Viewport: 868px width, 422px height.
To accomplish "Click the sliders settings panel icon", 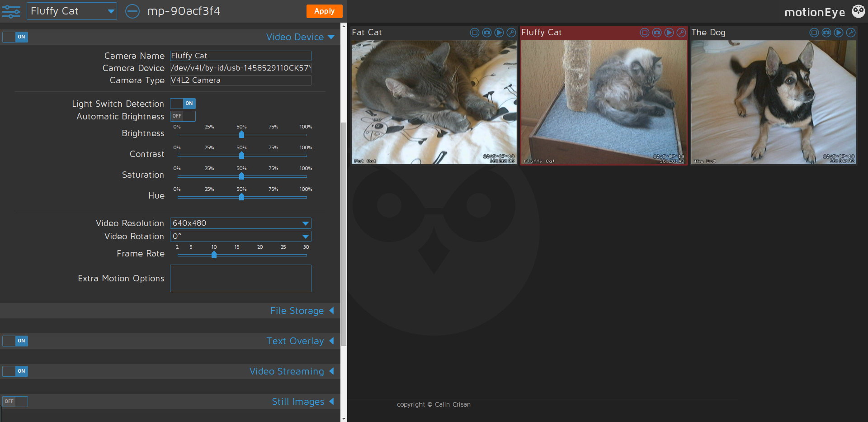I will point(11,11).
